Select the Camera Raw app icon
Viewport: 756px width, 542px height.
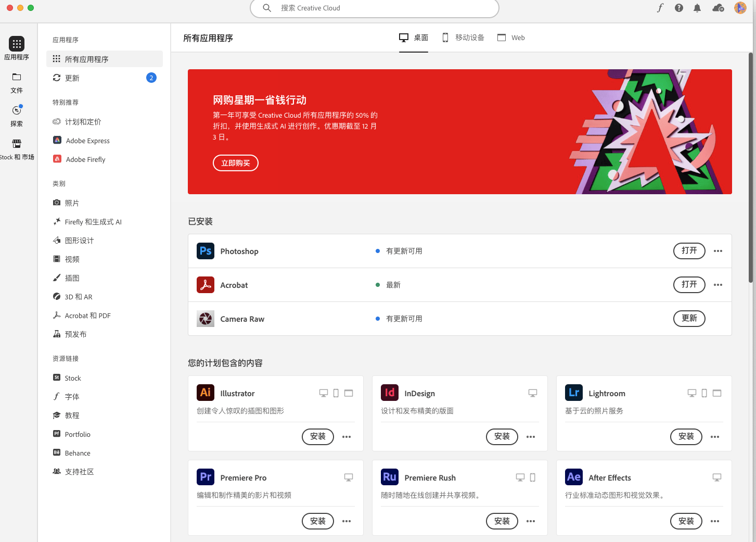coord(206,319)
